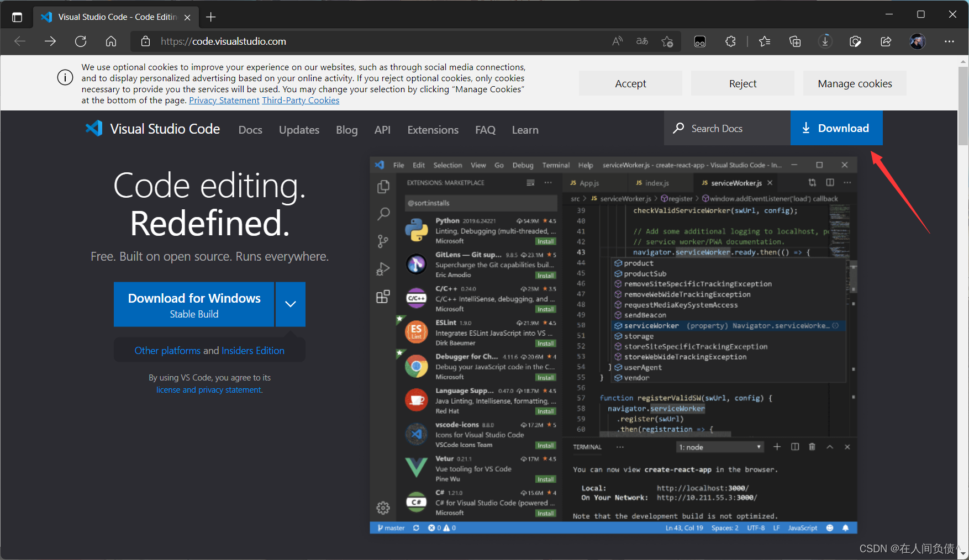
Task: Open Other platforms link
Action: 167,351
